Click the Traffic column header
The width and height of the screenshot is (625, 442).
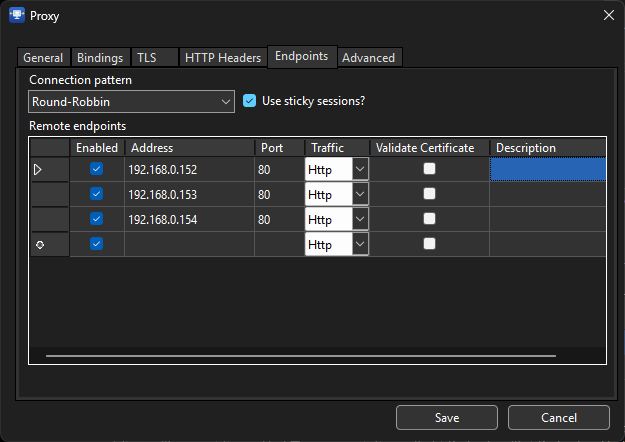point(337,147)
